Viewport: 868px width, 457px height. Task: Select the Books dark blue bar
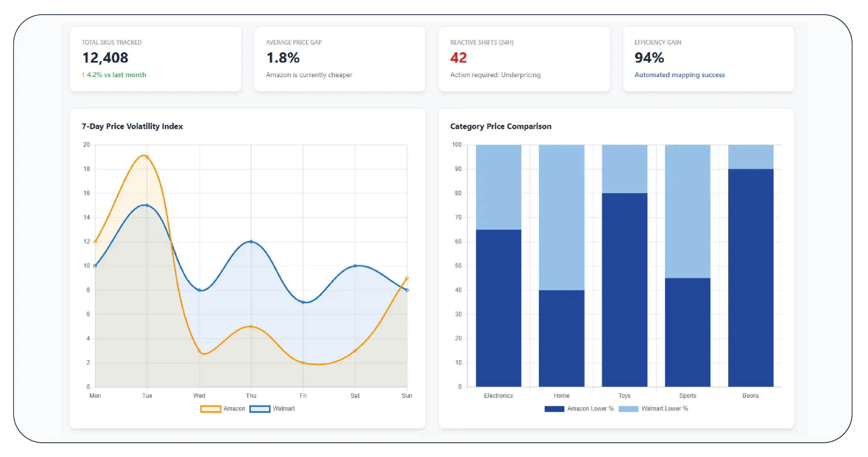[x=751, y=278]
